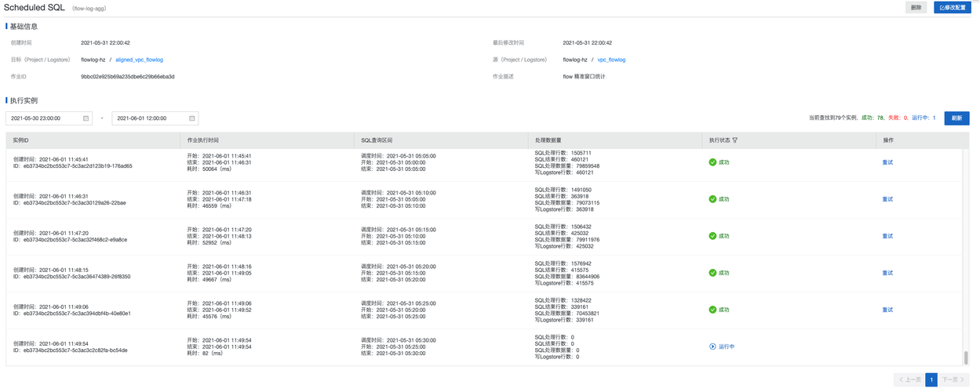Go to next page with 下一页
The width and height of the screenshot is (980, 392).
coord(954,379)
